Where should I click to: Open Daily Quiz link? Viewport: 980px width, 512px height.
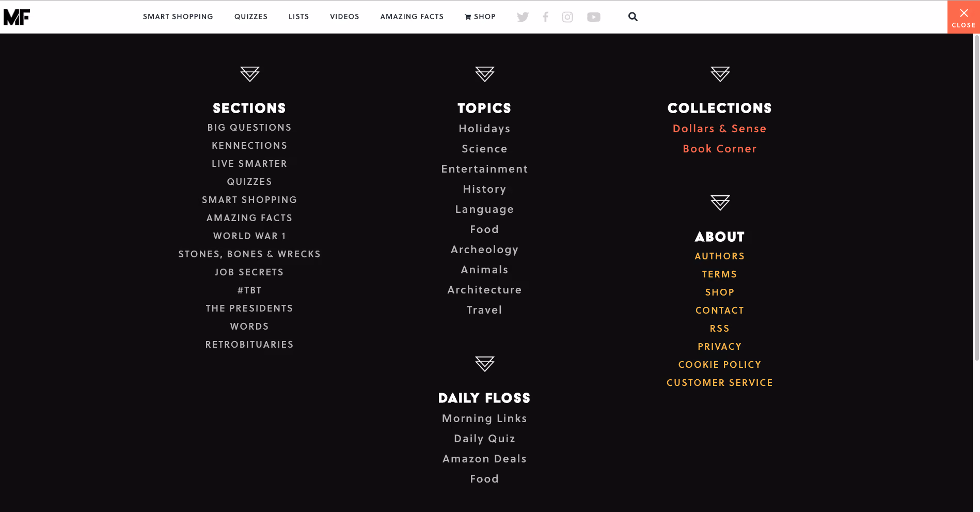click(484, 439)
